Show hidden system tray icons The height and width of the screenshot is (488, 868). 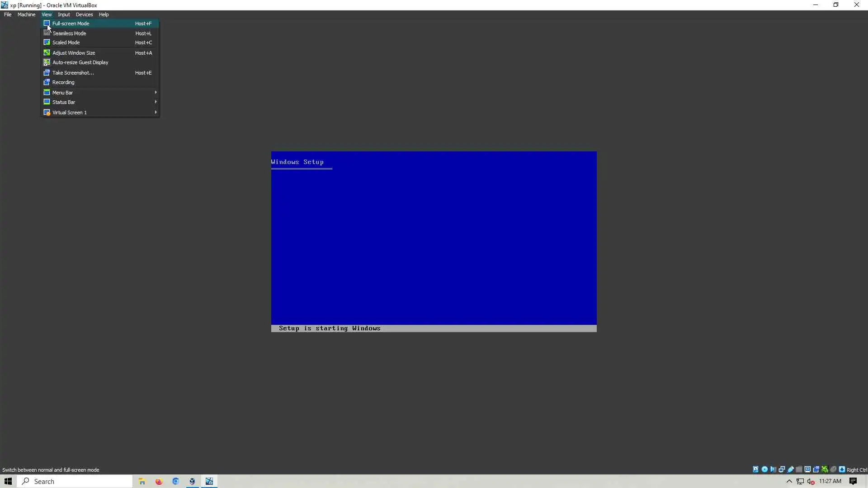pos(789,481)
